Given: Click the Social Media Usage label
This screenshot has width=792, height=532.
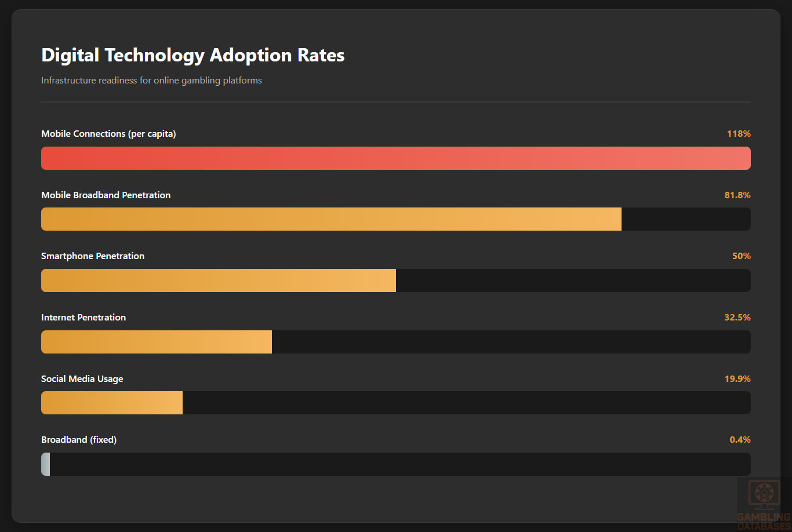Looking at the screenshot, I should [x=82, y=379].
